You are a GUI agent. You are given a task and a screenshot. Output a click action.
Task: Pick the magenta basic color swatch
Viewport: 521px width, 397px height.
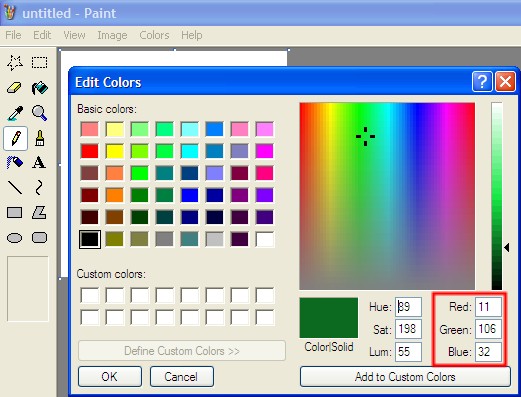point(265,151)
